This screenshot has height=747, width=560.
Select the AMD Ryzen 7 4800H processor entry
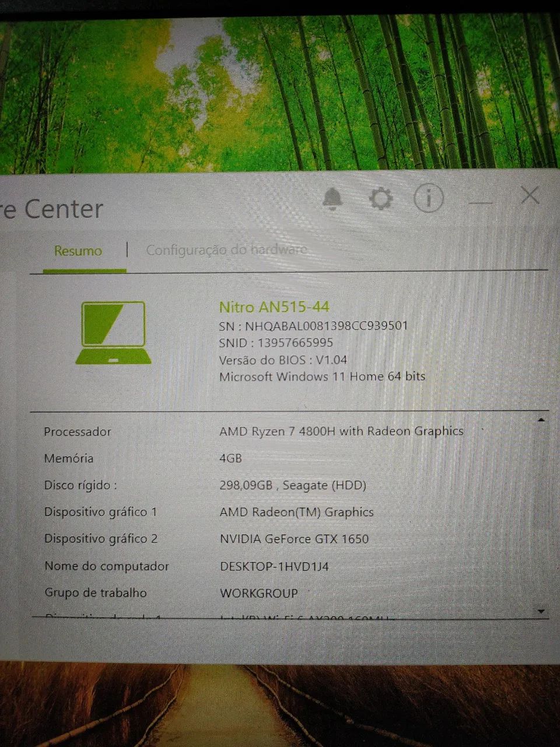click(341, 431)
